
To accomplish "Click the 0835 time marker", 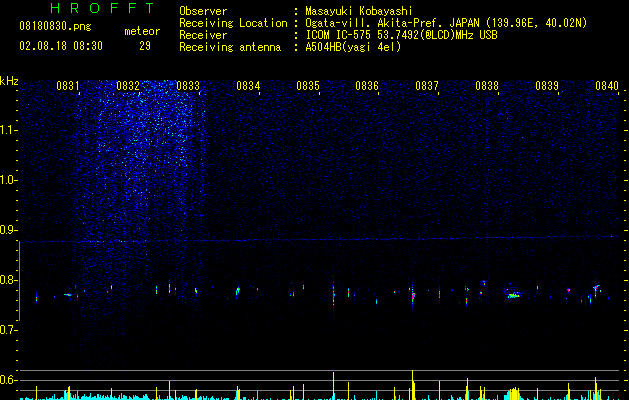I will click(x=308, y=85).
